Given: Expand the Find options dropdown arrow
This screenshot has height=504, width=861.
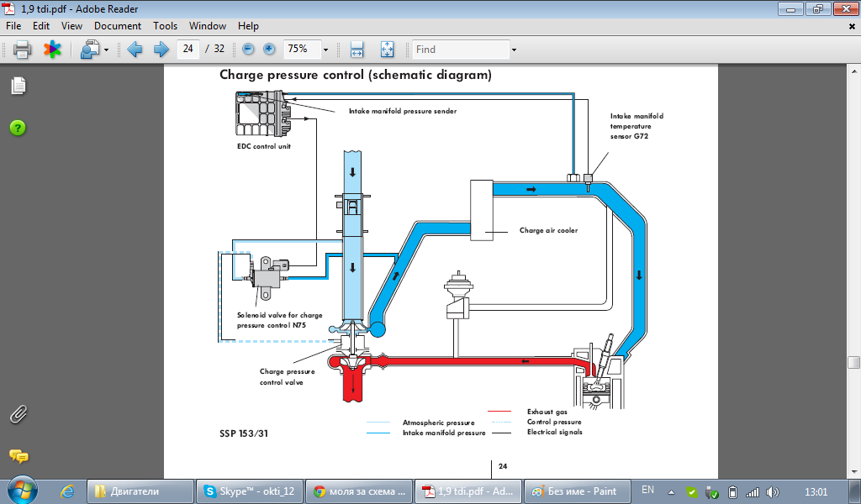Looking at the screenshot, I should tap(514, 50).
